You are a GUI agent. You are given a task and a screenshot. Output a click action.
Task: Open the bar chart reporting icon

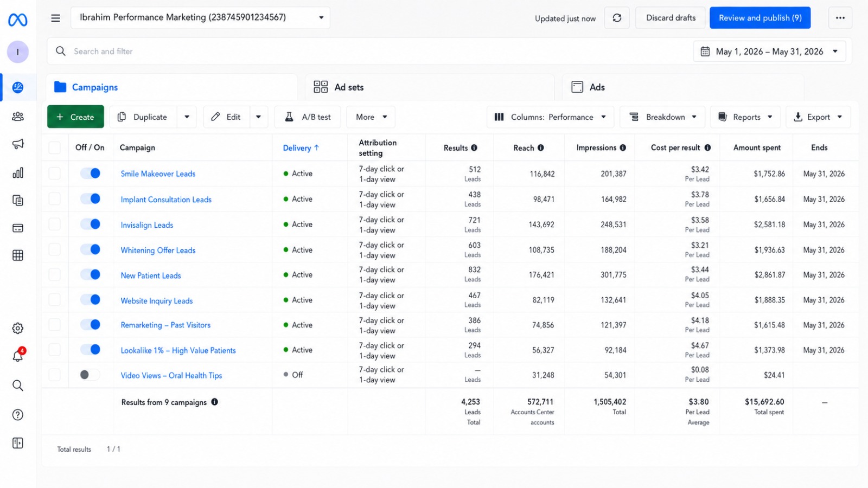point(18,172)
